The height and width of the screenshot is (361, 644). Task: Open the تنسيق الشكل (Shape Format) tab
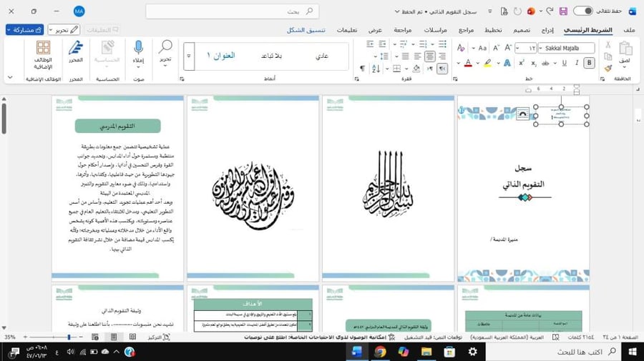click(x=306, y=30)
